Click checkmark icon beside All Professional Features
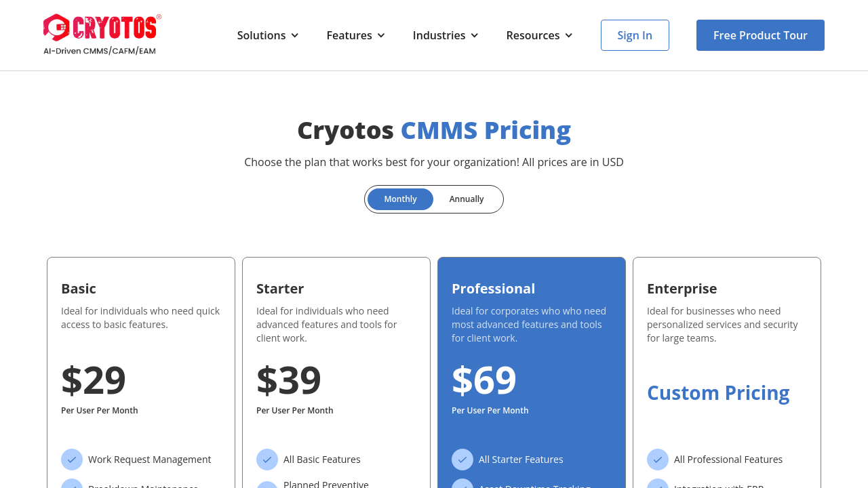Viewport: 868px width, 488px height. point(658,460)
